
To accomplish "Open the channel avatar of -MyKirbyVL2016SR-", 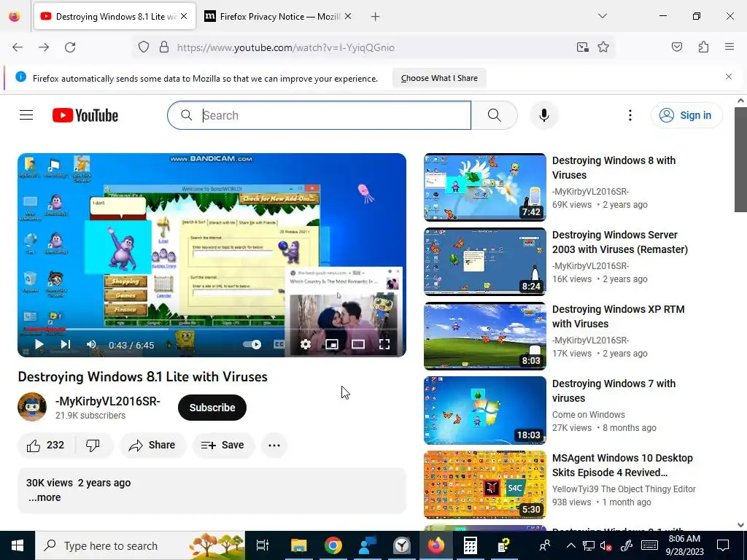I will coord(32,407).
